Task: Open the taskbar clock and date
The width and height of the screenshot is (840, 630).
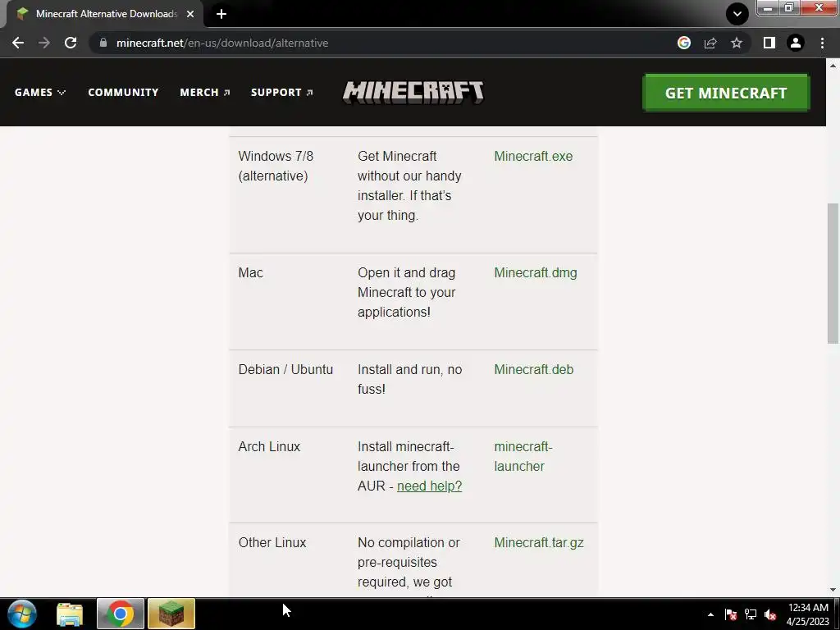Action: (808, 614)
